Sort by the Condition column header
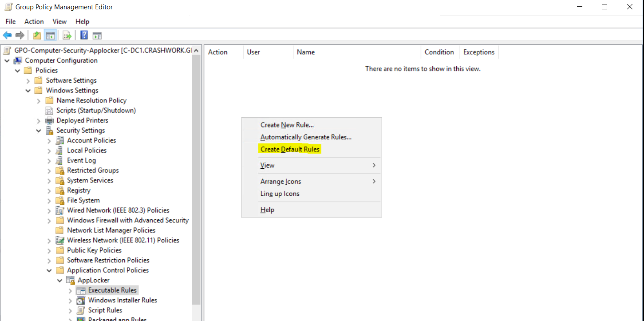The height and width of the screenshot is (321, 644). pos(440,52)
